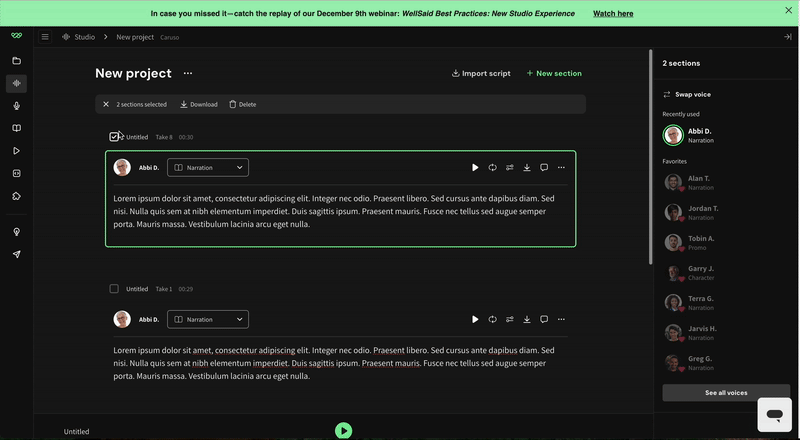
Task: Play the first section's audio
Action: (x=475, y=168)
